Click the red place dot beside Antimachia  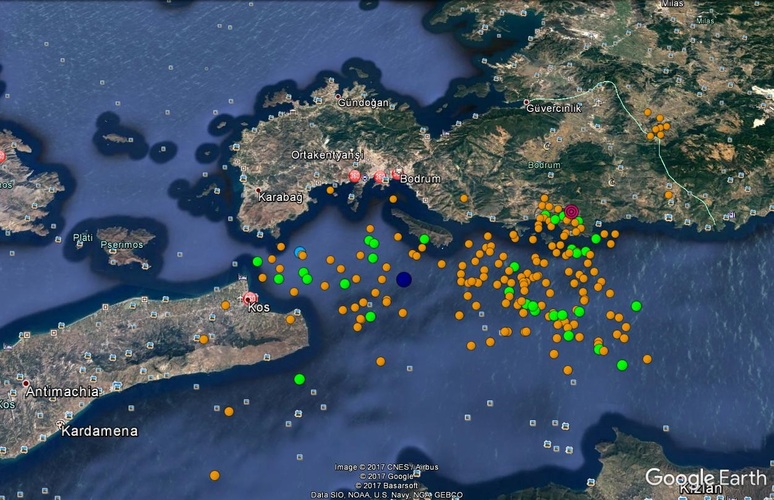click(x=25, y=383)
